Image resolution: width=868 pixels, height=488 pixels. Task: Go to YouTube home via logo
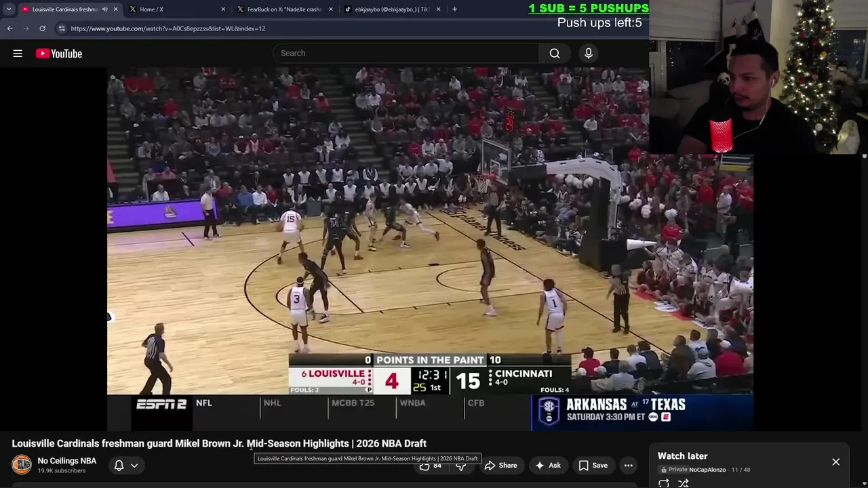(x=59, y=54)
